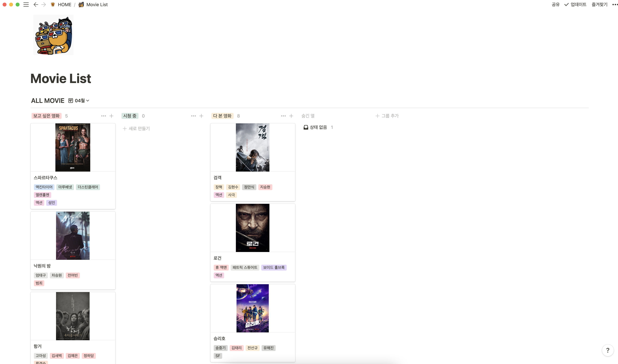Click 새로 만들기 in 시청 중 column

136,129
